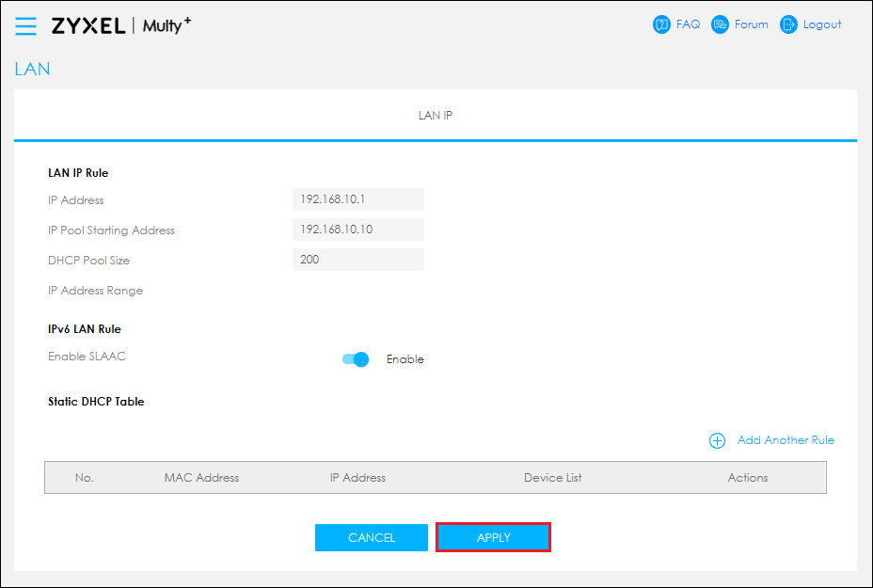Open the hamburger navigation menu
873x588 pixels.
click(x=25, y=25)
